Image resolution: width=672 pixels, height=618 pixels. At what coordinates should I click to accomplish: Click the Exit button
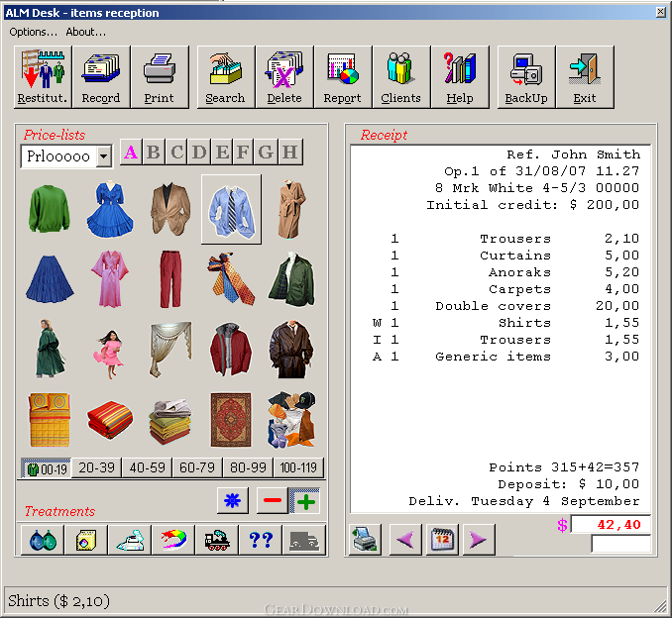585,77
